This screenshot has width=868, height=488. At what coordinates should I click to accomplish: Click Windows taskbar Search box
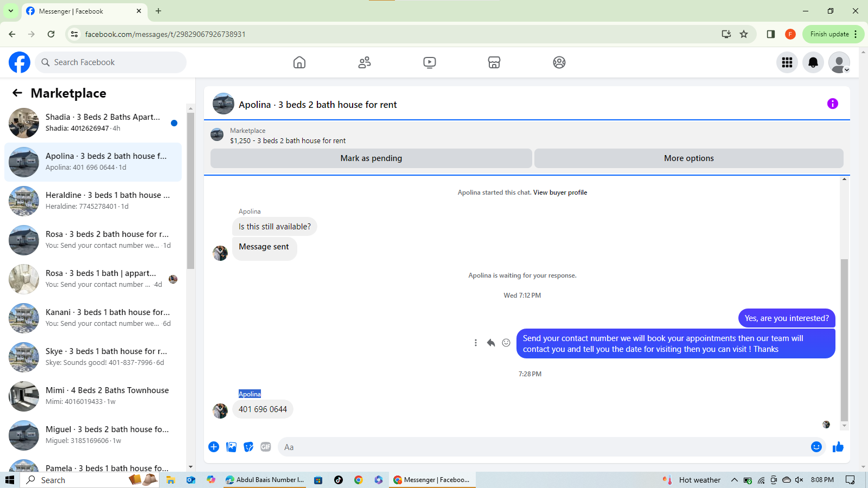90,480
